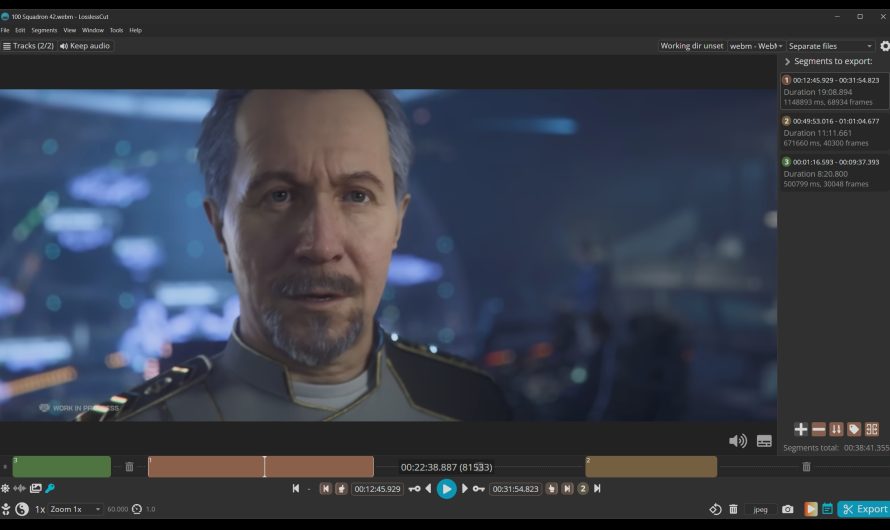Click the subtitle icon below video
The height and width of the screenshot is (530, 890).
764,441
